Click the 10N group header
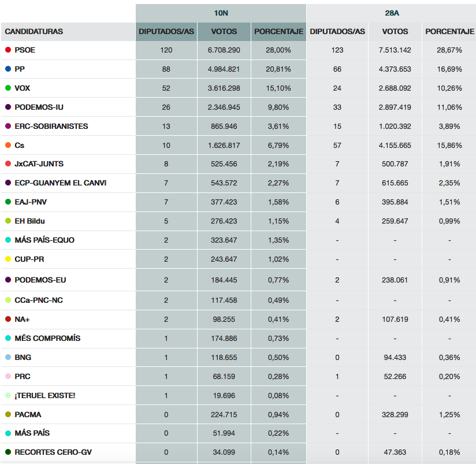 point(221,13)
